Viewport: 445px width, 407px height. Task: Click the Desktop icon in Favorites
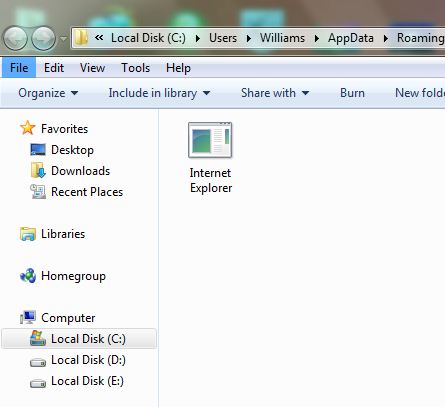point(38,150)
